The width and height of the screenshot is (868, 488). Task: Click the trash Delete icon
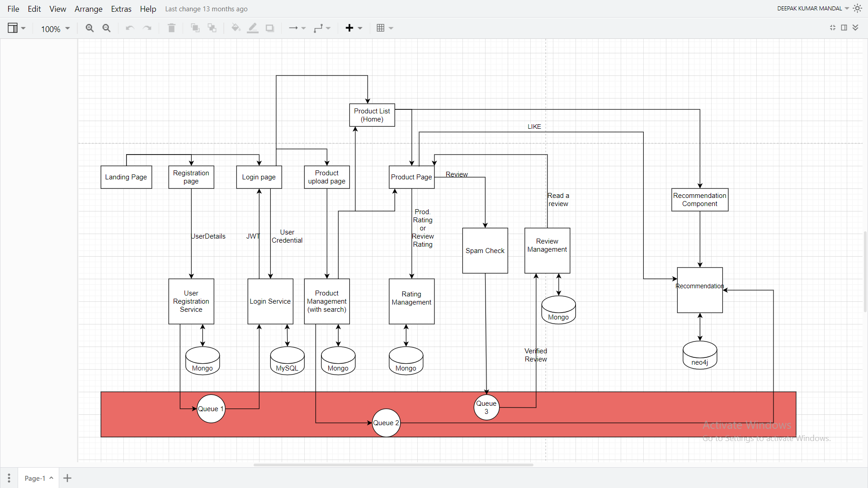(171, 28)
